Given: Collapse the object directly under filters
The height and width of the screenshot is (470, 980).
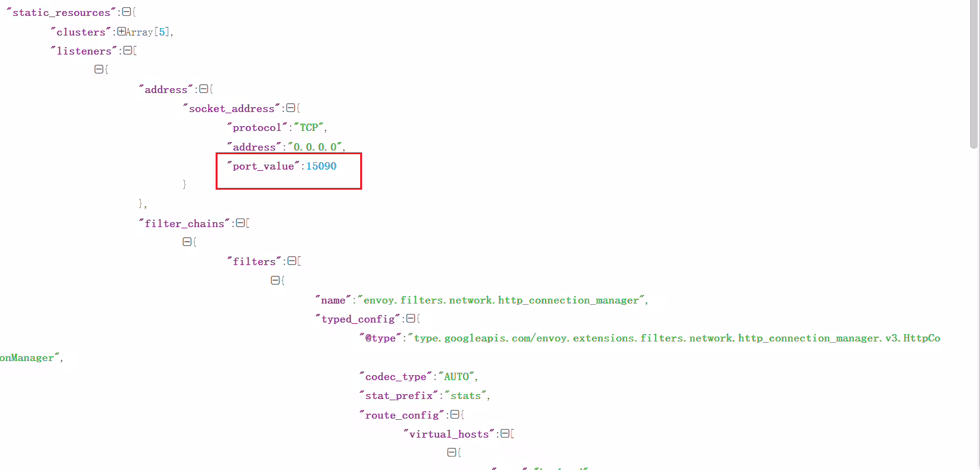Looking at the screenshot, I should point(275,280).
